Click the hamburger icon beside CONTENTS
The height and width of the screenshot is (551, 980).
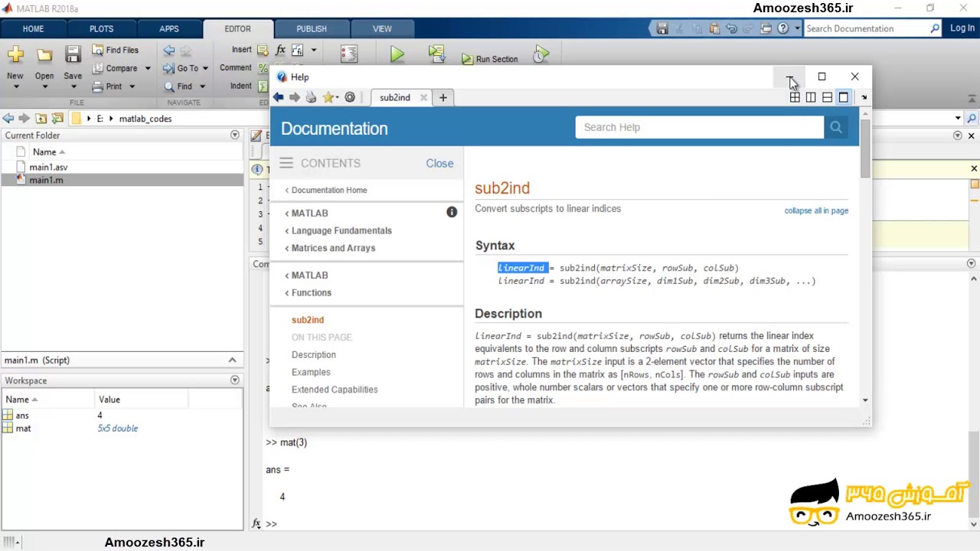(x=286, y=163)
